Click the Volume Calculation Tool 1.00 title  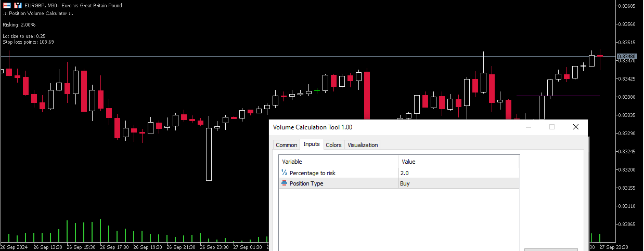coord(313,127)
